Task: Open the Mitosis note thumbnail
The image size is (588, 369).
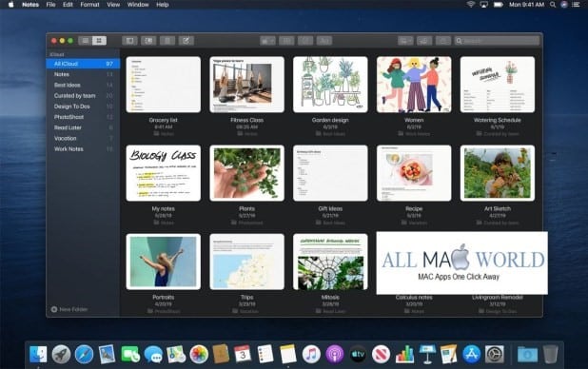Action: 330,262
